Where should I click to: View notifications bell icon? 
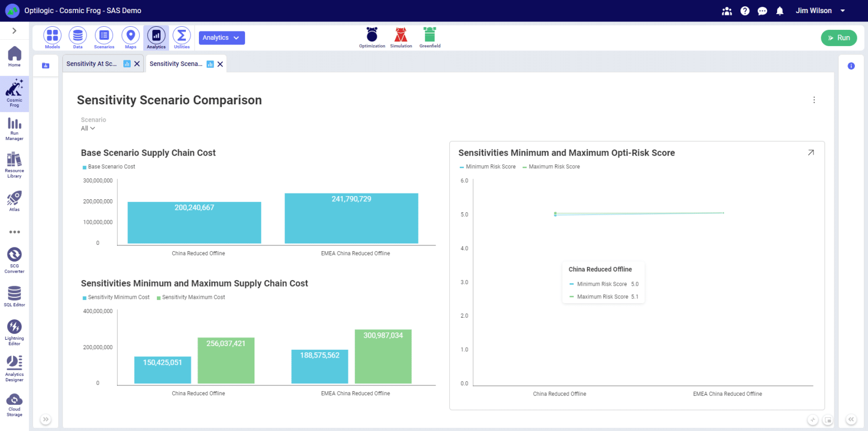click(x=780, y=11)
